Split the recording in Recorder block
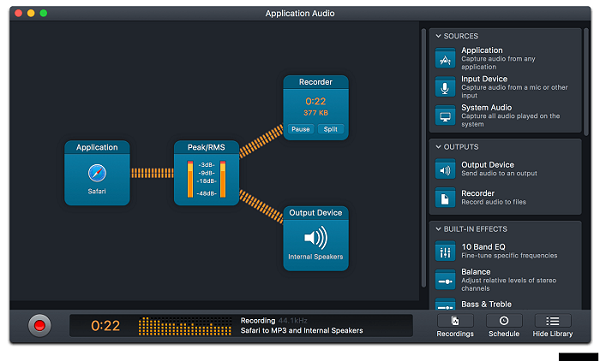The width and height of the screenshot is (600, 361). pyautogui.click(x=331, y=129)
